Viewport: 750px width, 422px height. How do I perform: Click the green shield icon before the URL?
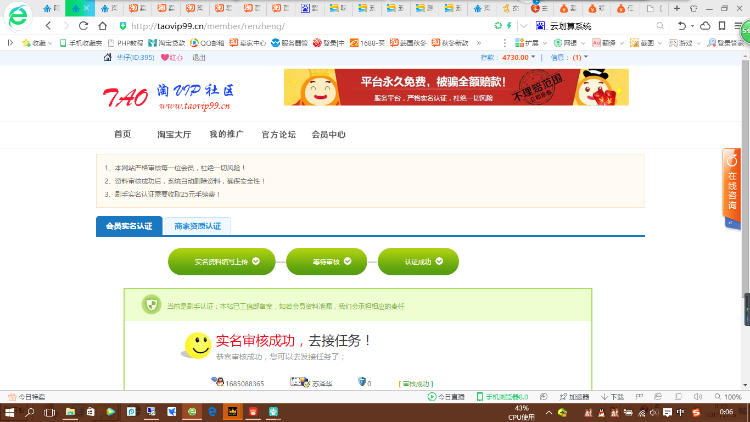[x=123, y=26]
